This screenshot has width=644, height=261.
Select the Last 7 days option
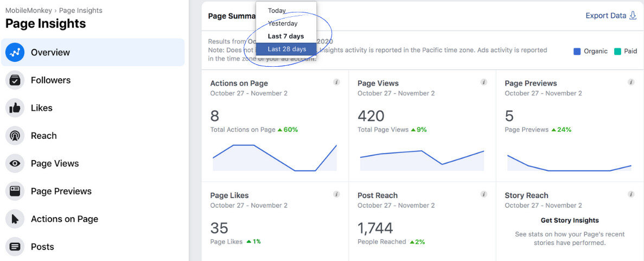click(x=286, y=36)
